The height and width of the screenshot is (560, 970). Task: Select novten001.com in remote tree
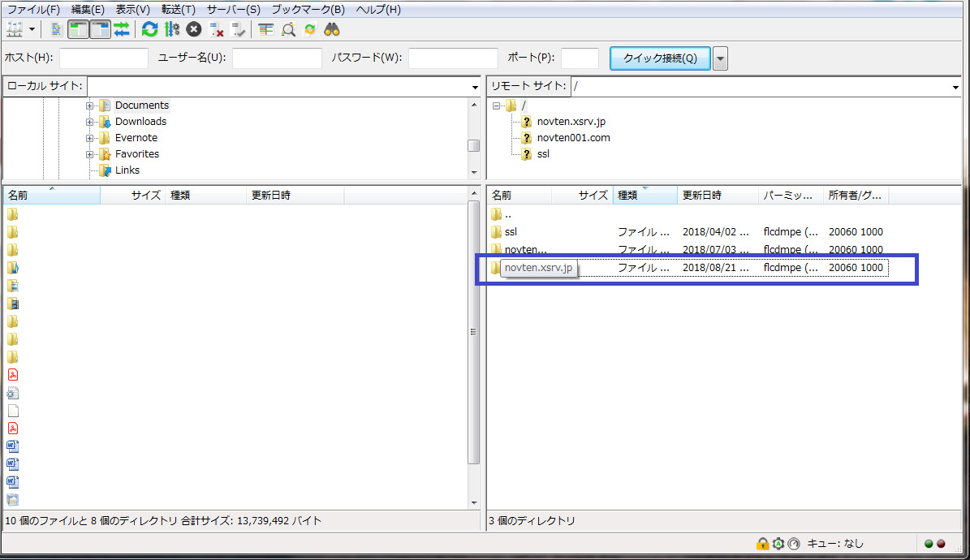click(x=573, y=138)
